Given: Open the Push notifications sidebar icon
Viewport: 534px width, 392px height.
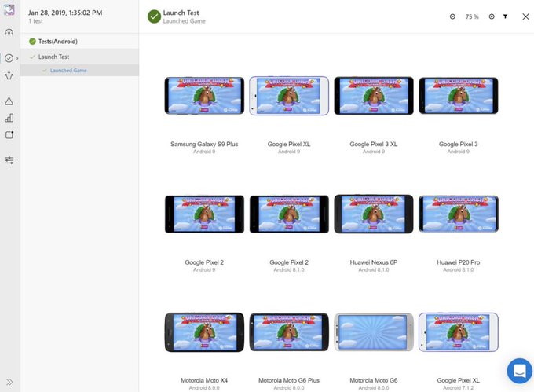Looking at the screenshot, I should (x=9, y=135).
